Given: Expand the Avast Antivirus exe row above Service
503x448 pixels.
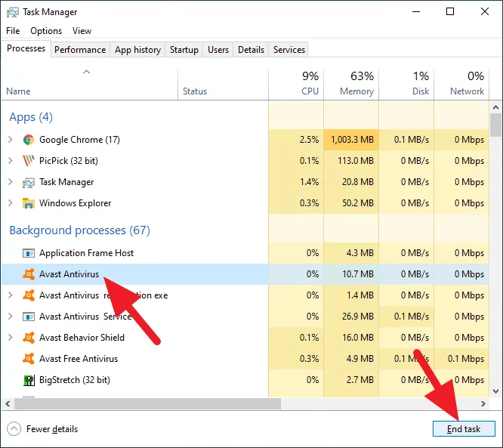Looking at the screenshot, I should tap(11, 295).
